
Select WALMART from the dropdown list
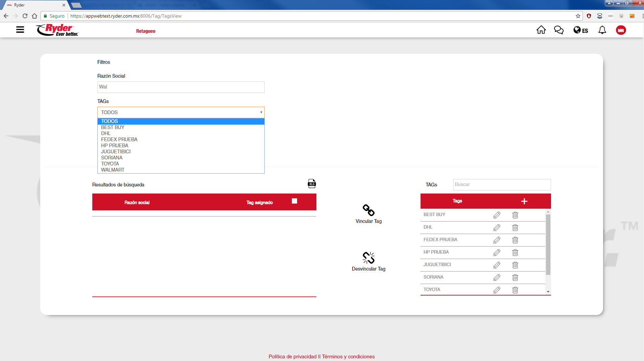[113, 170]
